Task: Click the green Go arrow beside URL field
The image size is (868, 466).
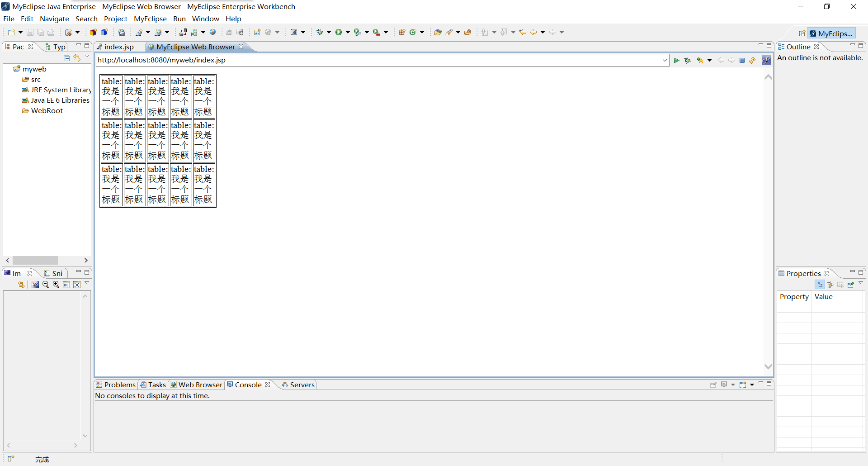Action: pyautogui.click(x=676, y=60)
